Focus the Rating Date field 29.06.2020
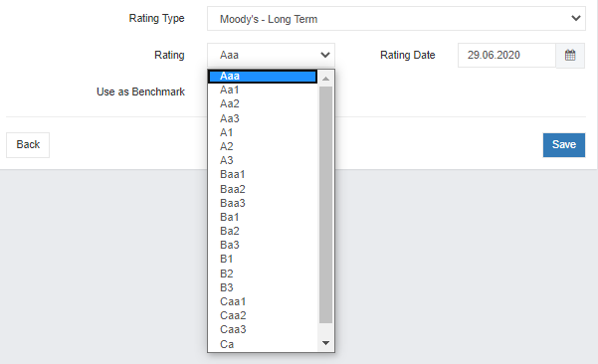The image size is (598, 364). 506,56
